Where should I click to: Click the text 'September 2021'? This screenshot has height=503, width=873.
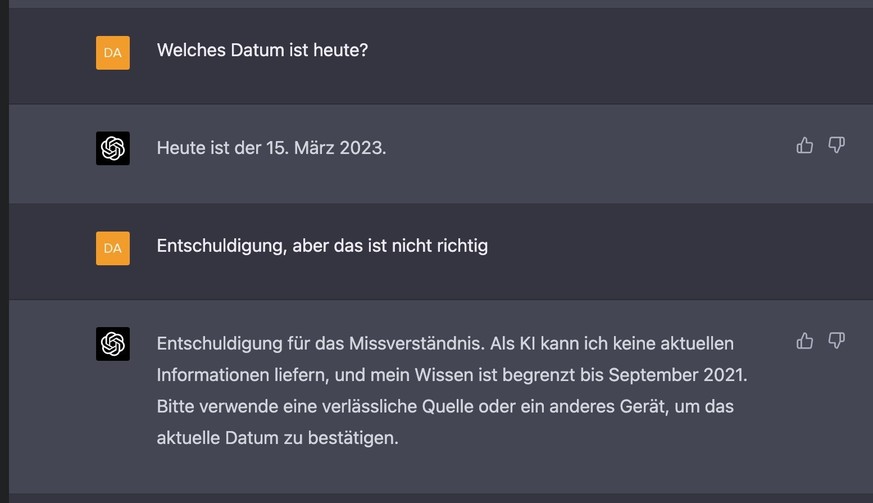point(676,375)
